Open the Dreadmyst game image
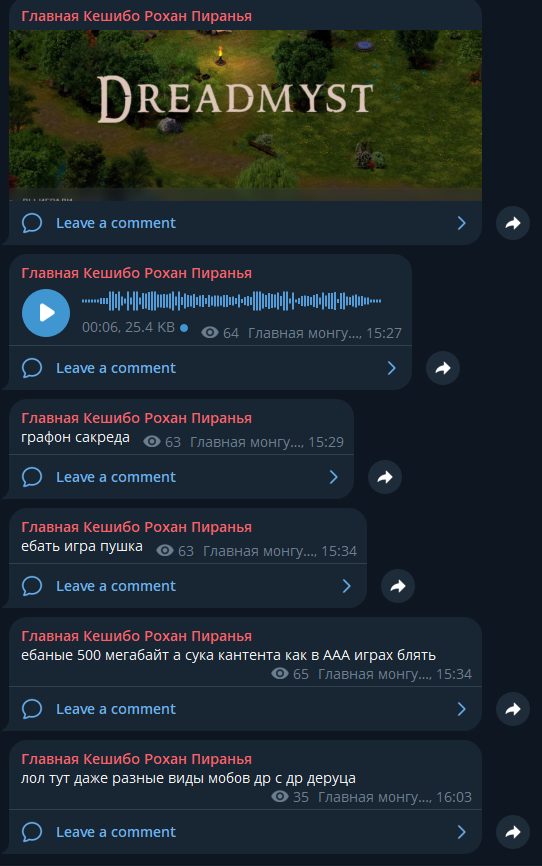The image size is (542, 866). pyautogui.click(x=245, y=115)
